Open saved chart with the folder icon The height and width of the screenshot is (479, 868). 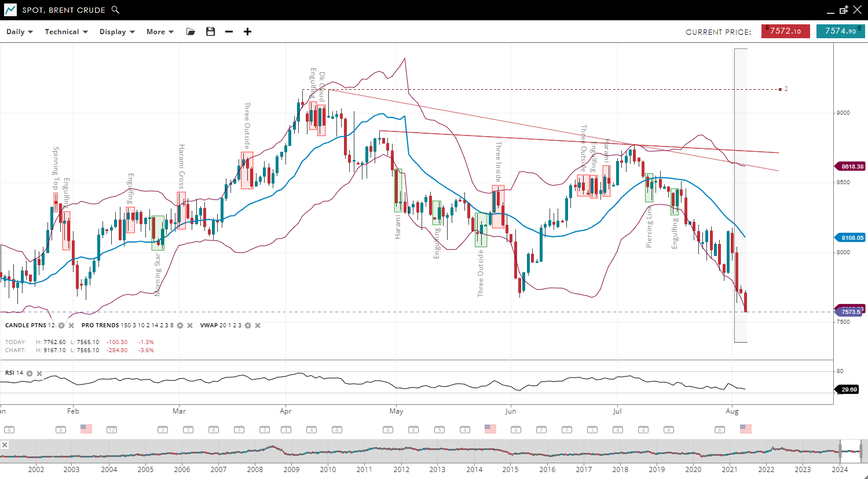coord(191,32)
